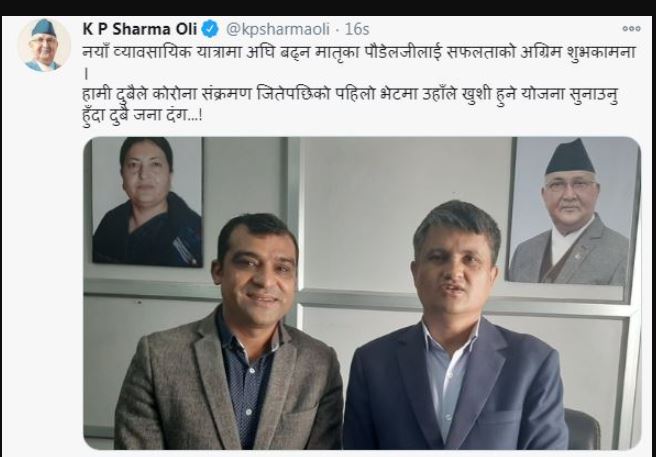This screenshot has height=457, width=656.
Task: Open the @kpsharmaoli handle link
Action: (277, 29)
